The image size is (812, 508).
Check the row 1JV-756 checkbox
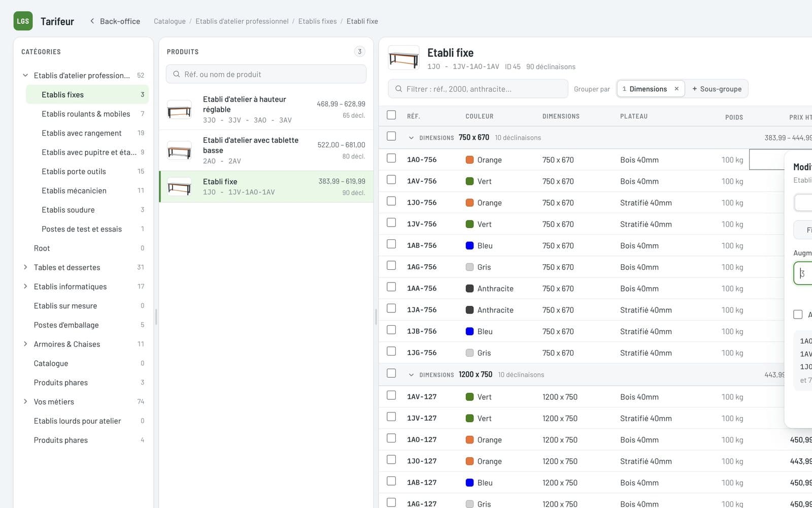coord(391,223)
